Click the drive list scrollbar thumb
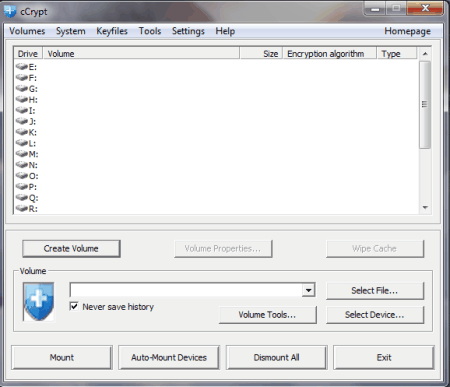 425,104
